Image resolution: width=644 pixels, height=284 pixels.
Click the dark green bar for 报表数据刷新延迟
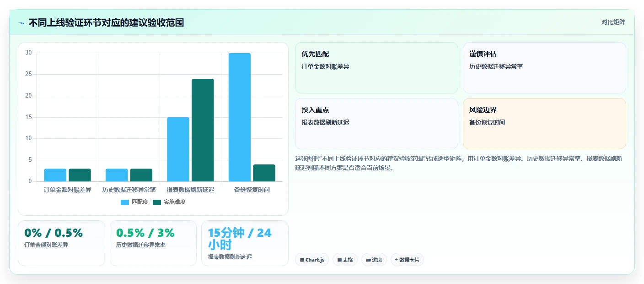203,130
